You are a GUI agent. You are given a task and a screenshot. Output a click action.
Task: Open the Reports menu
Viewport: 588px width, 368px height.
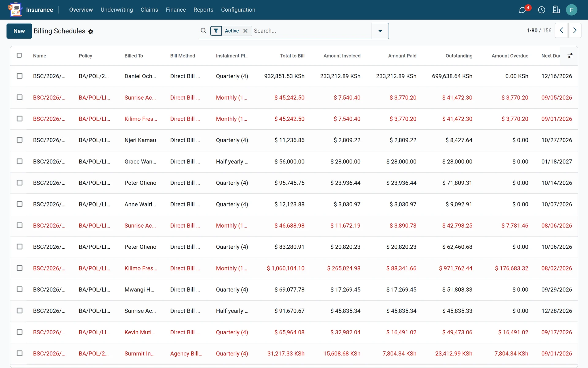(x=203, y=10)
